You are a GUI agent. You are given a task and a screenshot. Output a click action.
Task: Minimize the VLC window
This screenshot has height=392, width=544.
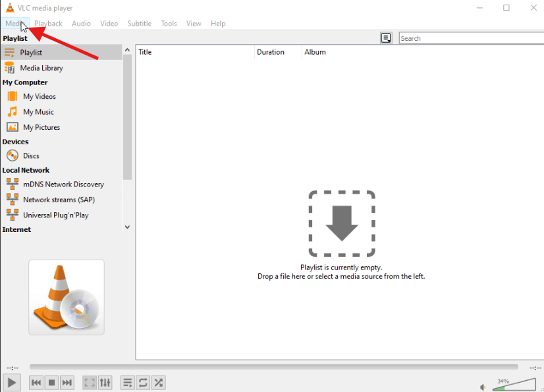[x=480, y=8]
